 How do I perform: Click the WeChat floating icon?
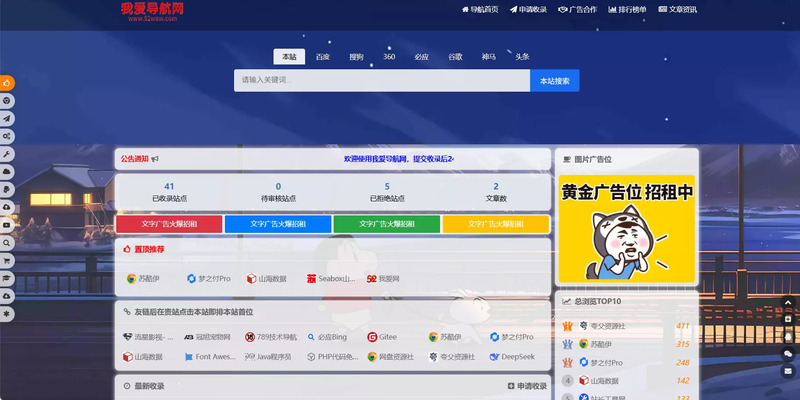click(x=788, y=353)
